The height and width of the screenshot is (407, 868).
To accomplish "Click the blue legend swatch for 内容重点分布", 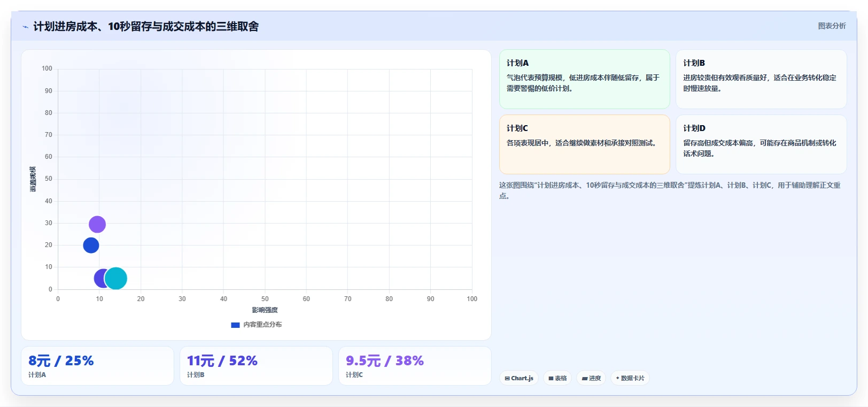I will click(x=235, y=325).
